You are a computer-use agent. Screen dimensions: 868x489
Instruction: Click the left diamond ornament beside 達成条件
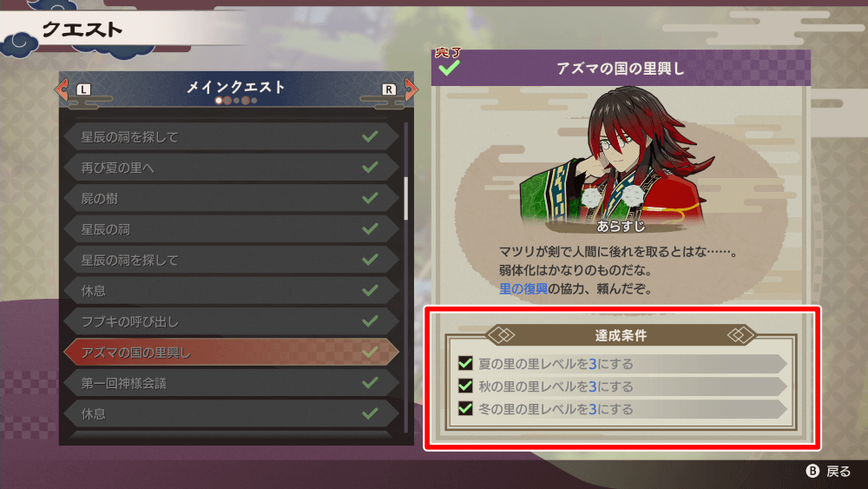[x=501, y=334]
